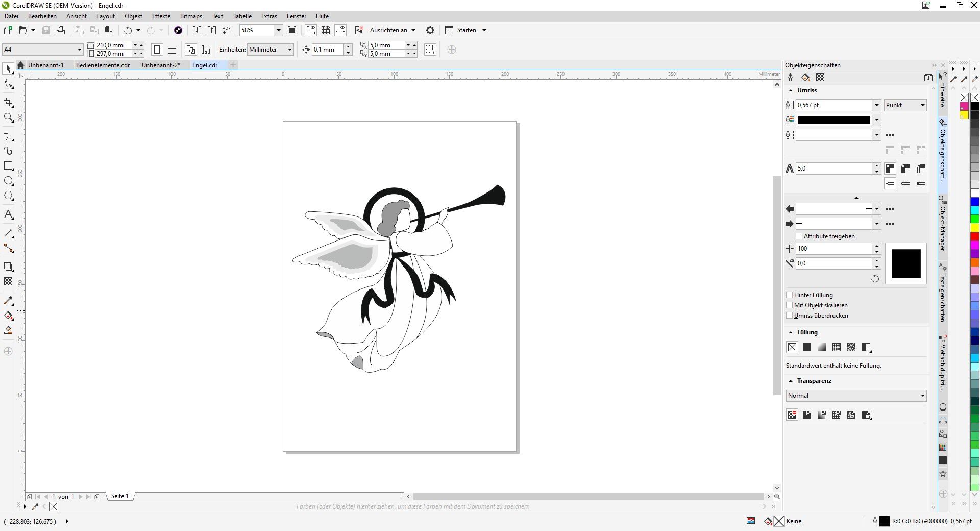The height and width of the screenshot is (531, 980).
Task: Click the Starten button
Action: (x=466, y=30)
